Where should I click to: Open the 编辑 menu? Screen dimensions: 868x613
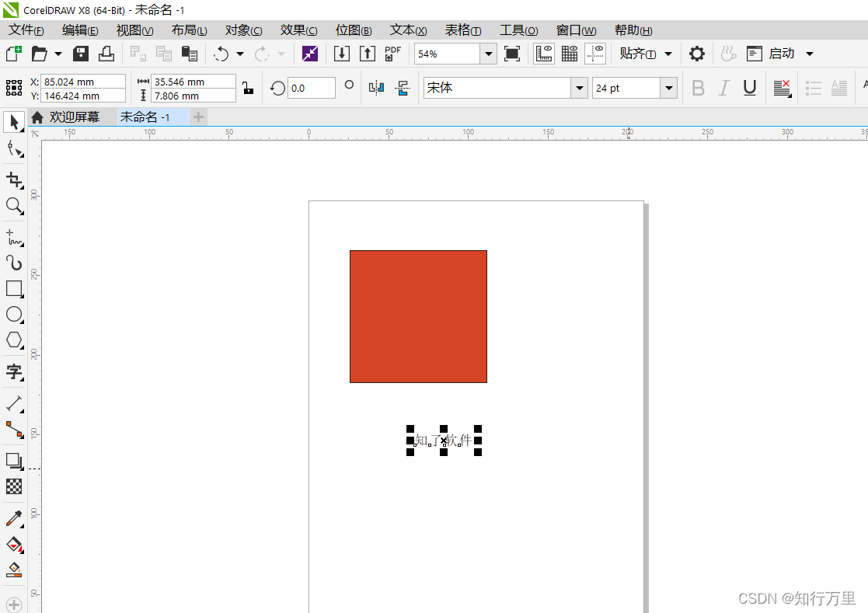(x=80, y=30)
